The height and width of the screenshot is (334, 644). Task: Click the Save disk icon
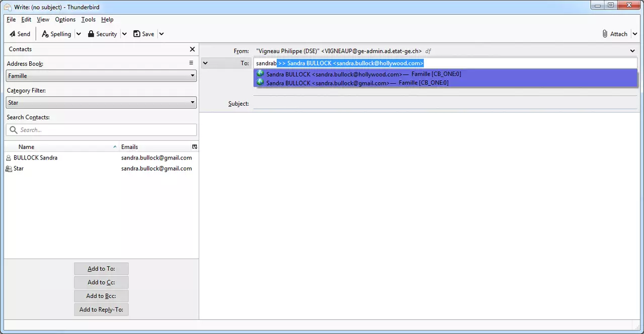point(137,34)
